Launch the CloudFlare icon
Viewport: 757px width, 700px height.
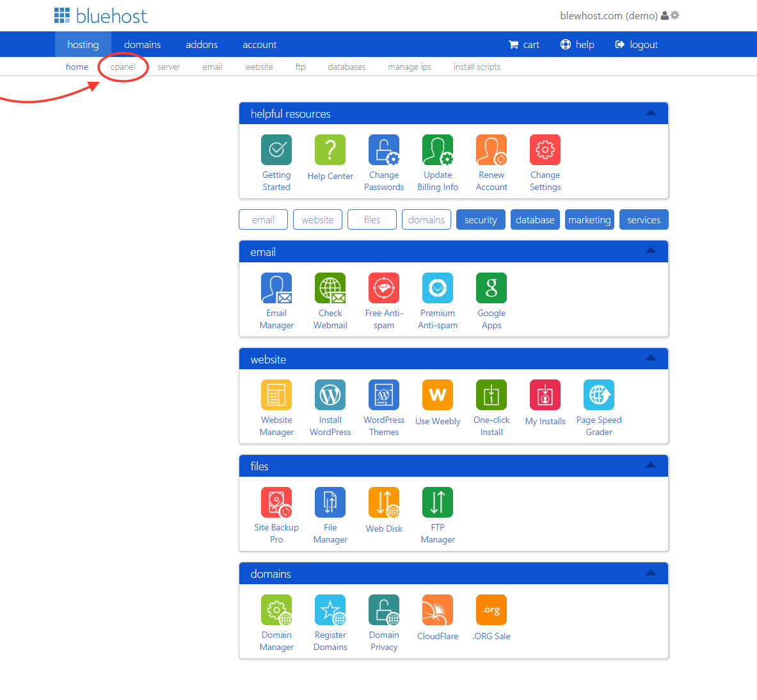coord(438,610)
